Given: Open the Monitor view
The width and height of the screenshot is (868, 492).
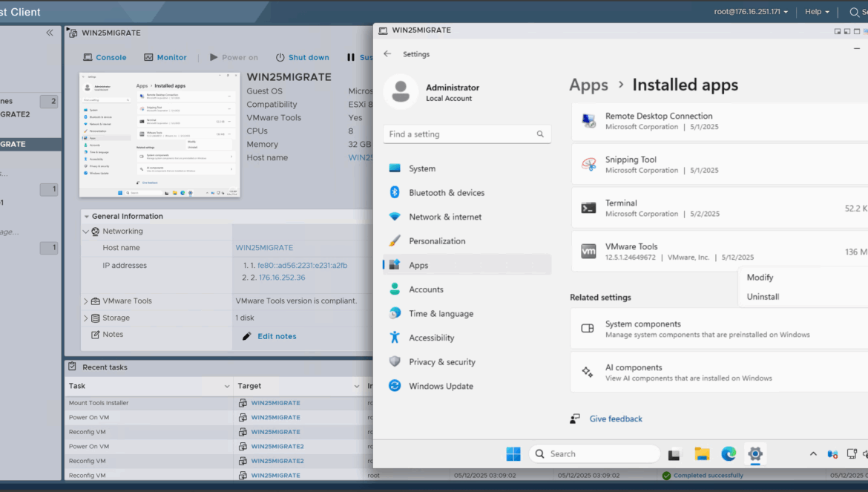Looking at the screenshot, I should tap(165, 58).
